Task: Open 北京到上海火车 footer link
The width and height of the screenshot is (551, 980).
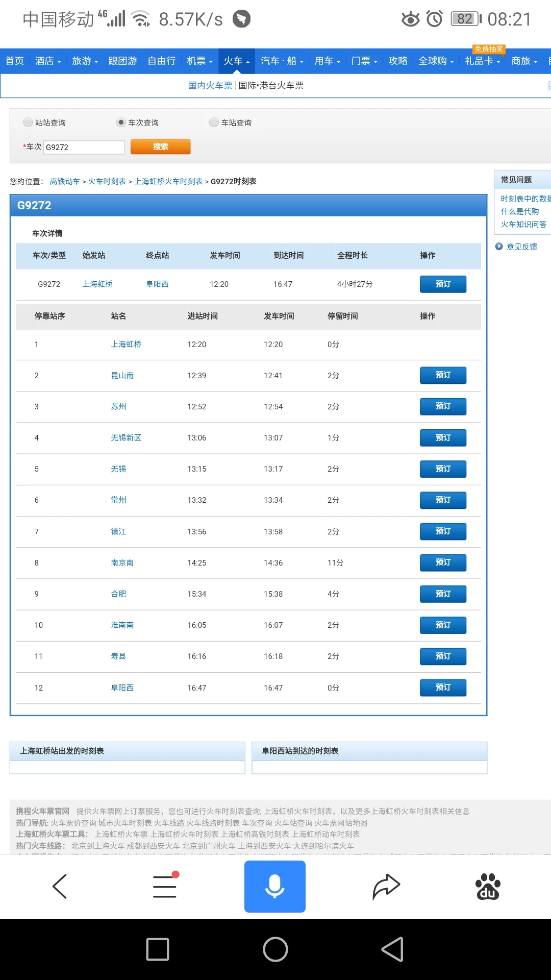Action: click(98, 846)
